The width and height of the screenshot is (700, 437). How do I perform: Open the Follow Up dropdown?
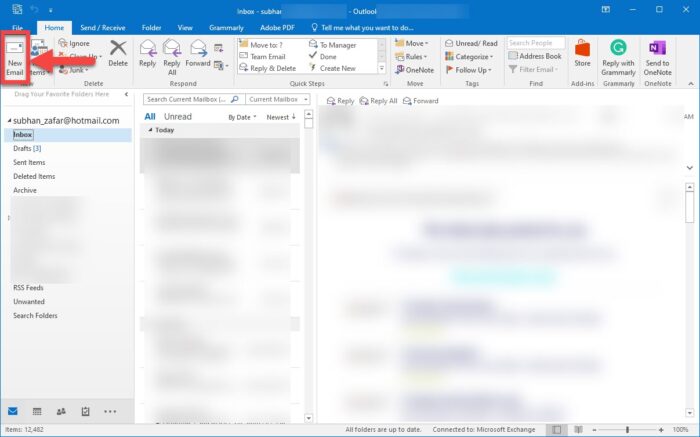tap(468, 70)
